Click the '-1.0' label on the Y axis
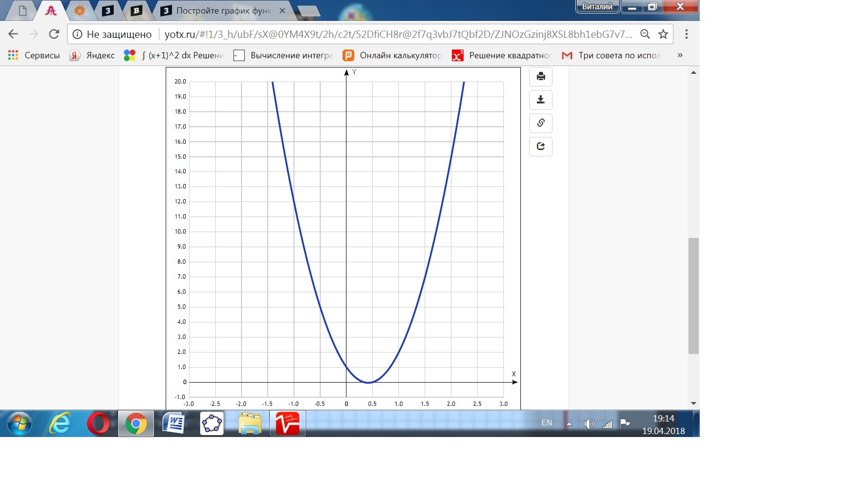 click(x=180, y=397)
